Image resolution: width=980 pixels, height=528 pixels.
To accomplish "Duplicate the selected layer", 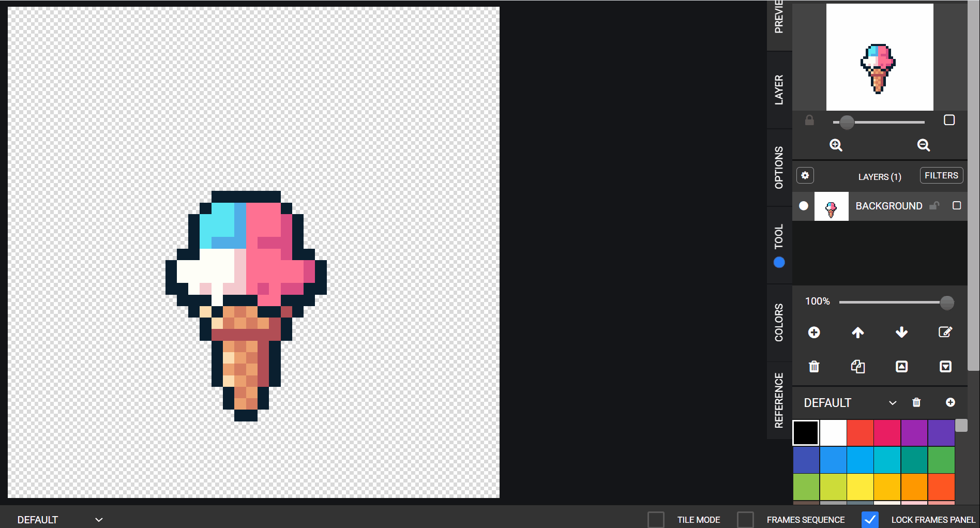I will (858, 367).
